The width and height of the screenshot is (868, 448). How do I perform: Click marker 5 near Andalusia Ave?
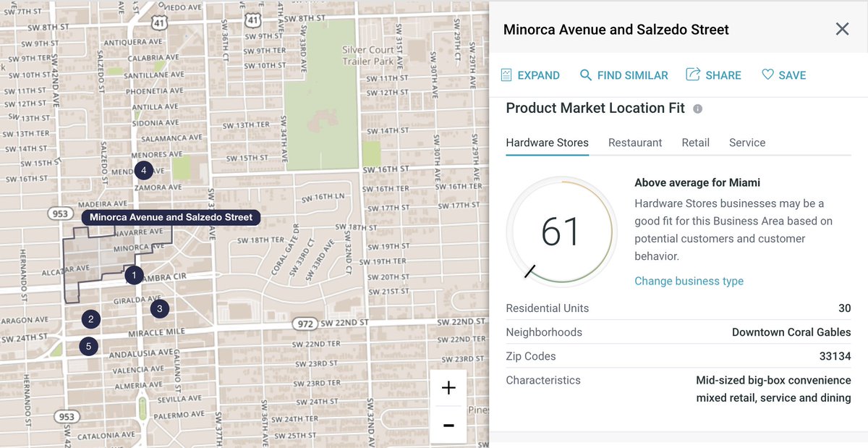point(88,346)
